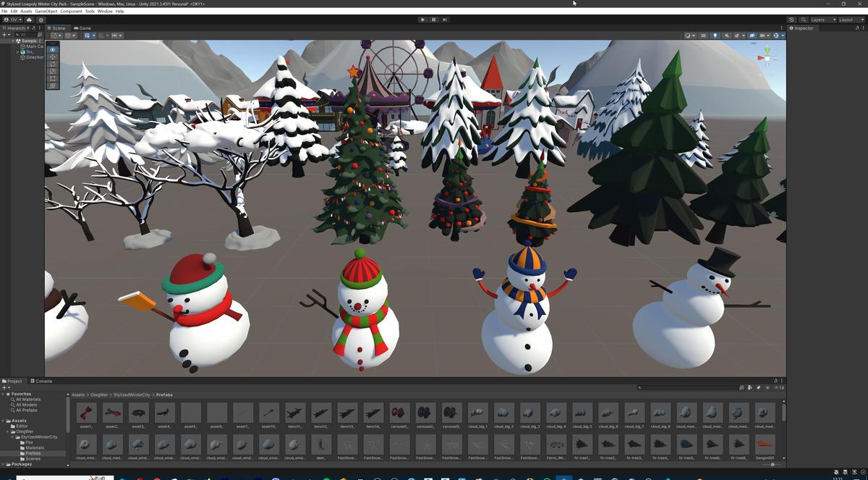Open the handle rotation dropdown
This screenshot has width=868, height=480.
(x=71, y=35)
